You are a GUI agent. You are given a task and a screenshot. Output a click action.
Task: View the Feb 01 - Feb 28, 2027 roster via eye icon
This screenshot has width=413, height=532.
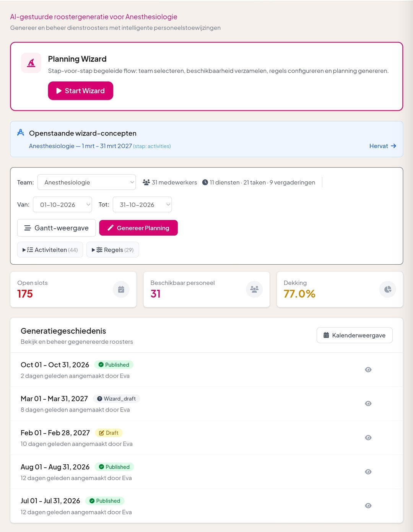tap(368, 438)
